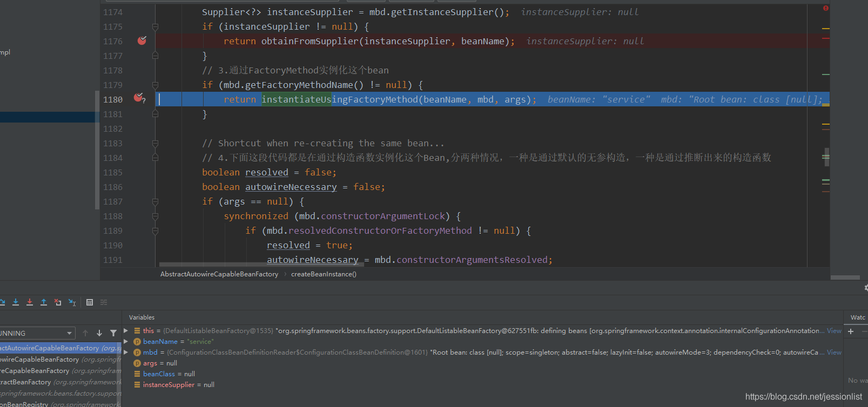Screen dimensions: 868x407
Task: Collapse the fold marker at line 1179
Action: 155,85
